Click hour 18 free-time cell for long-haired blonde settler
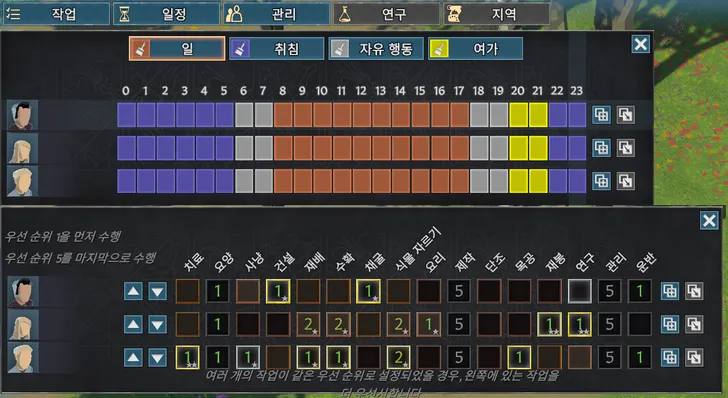The image size is (728, 398). click(480, 148)
